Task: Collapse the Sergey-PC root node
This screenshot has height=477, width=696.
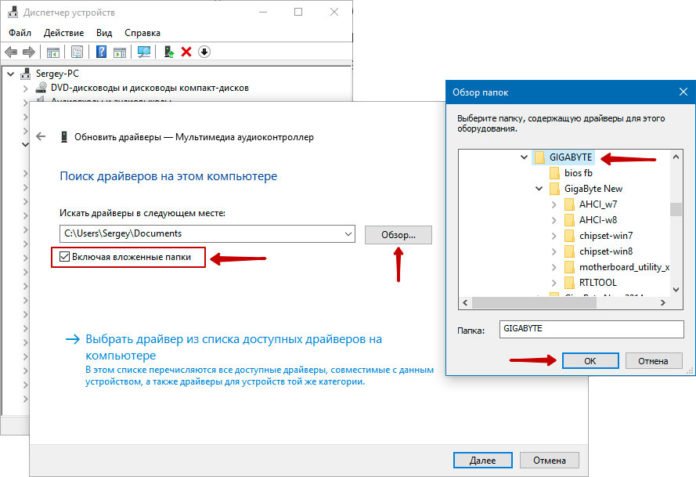Action: (x=11, y=74)
